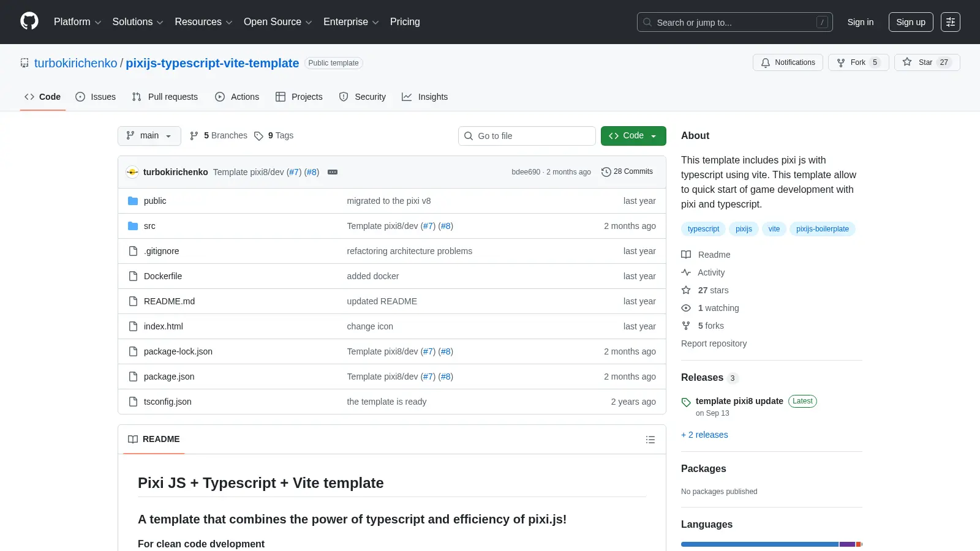Click the command palette icon in header
The height and width of the screenshot is (551, 980).
pos(951,22)
